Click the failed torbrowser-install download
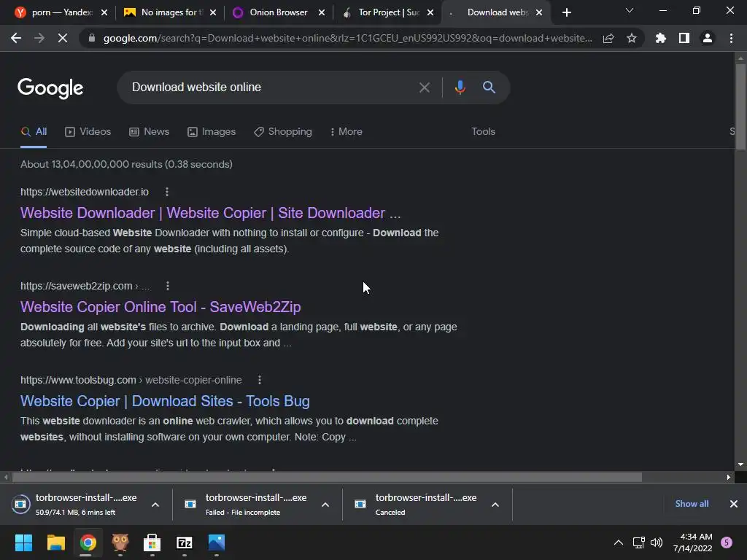This screenshot has width=747, height=560. [x=249, y=505]
